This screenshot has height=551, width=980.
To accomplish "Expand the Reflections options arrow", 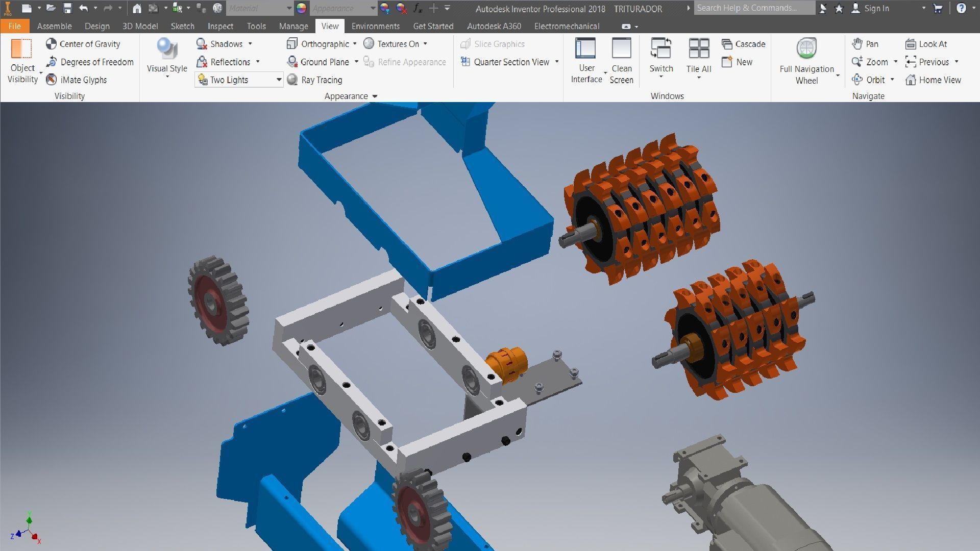I will [x=258, y=62].
